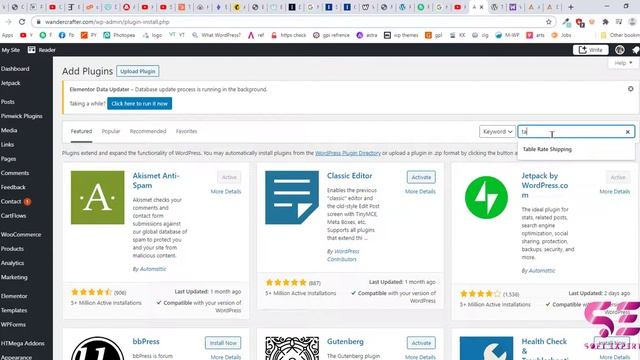This screenshot has height=360, width=640.
Task: Open More Details for Classic Editor
Action: (x=420, y=191)
